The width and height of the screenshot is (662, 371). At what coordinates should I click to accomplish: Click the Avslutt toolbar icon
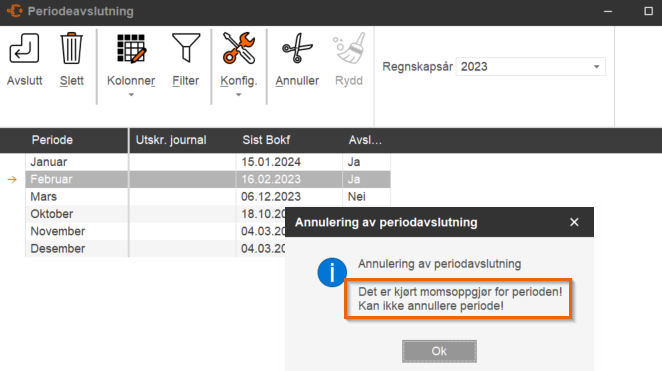click(x=24, y=49)
